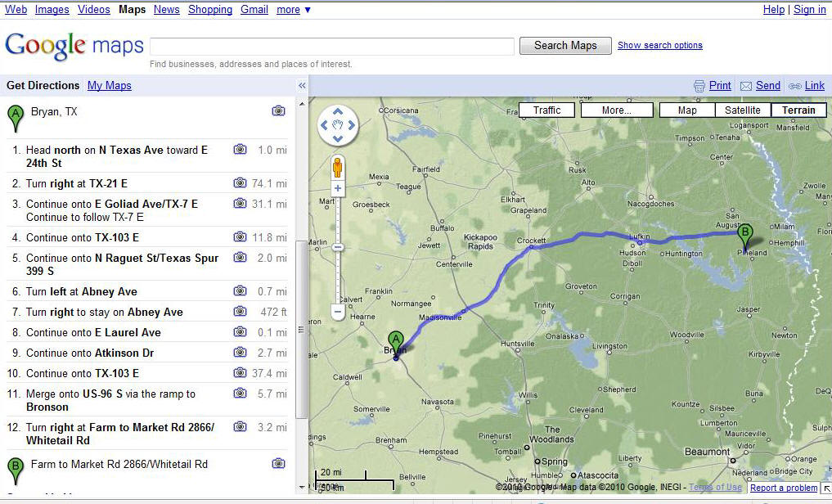Open the Images tab

pos(52,10)
